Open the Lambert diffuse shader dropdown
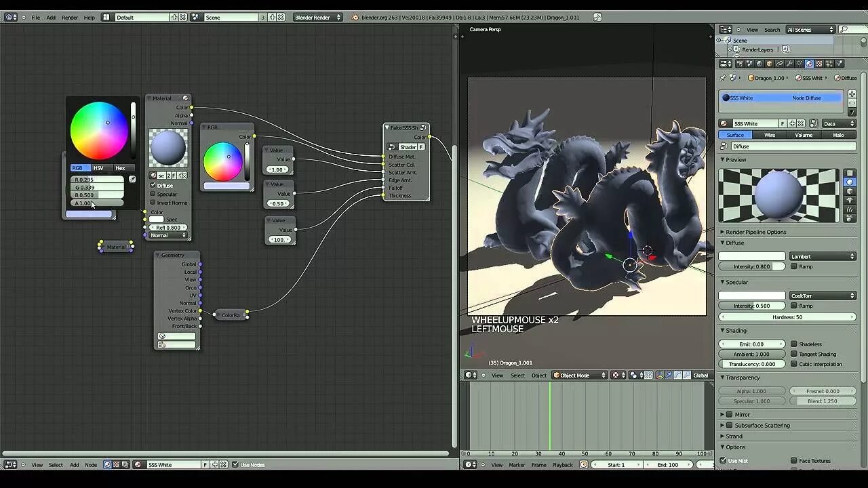 (823, 256)
